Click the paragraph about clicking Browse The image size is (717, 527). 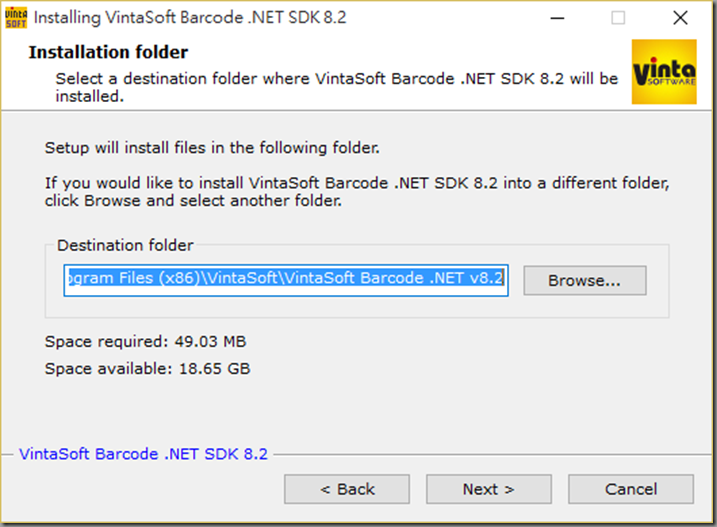(357, 192)
